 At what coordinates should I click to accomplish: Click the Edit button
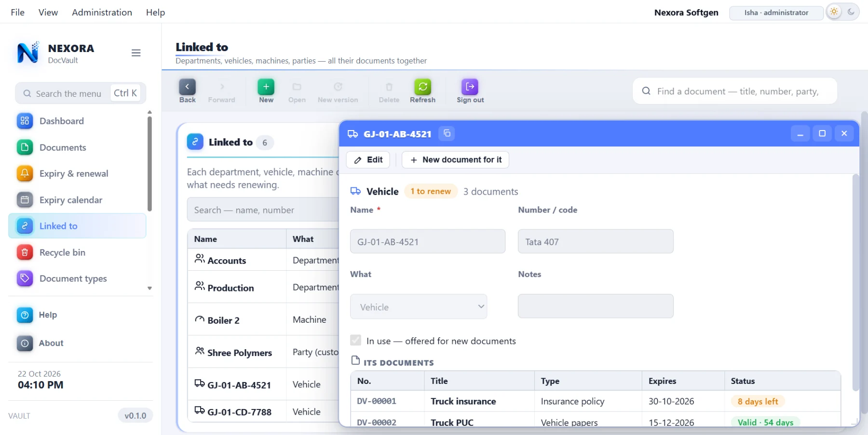click(x=368, y=160)
